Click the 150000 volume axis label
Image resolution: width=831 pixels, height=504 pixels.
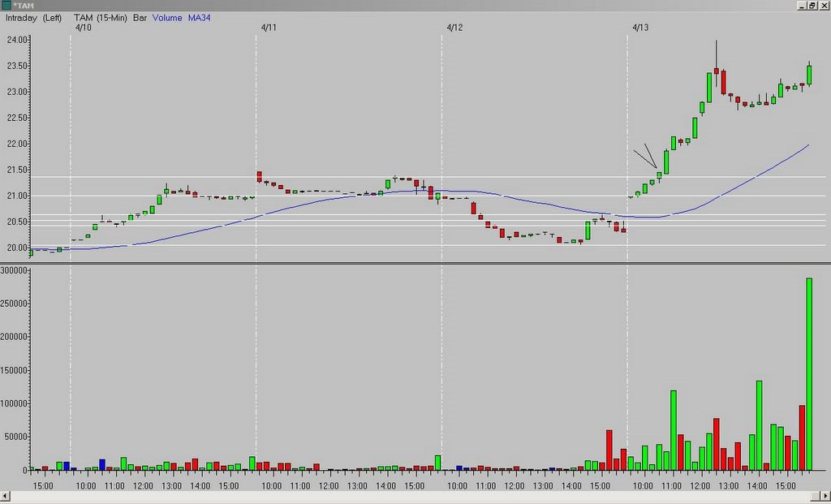tap(14, 370)
